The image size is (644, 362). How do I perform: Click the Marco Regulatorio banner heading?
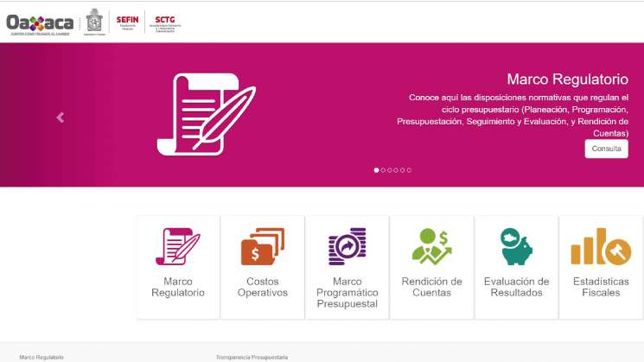[x=568, y=79]
